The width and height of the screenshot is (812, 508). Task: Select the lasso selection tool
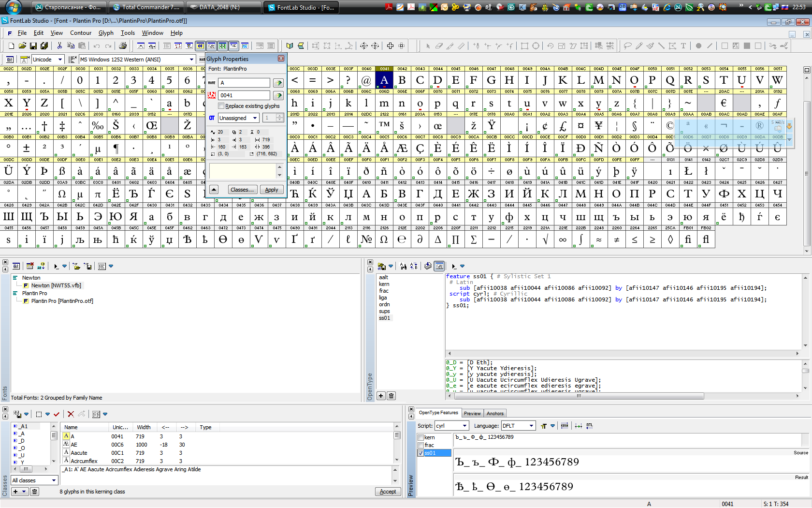628,46
